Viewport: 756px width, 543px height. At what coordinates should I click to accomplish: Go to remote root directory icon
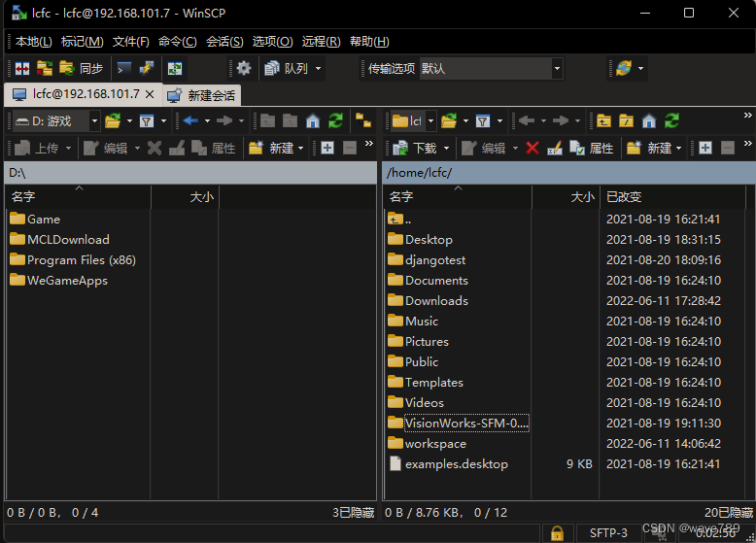tap(627, 120)
